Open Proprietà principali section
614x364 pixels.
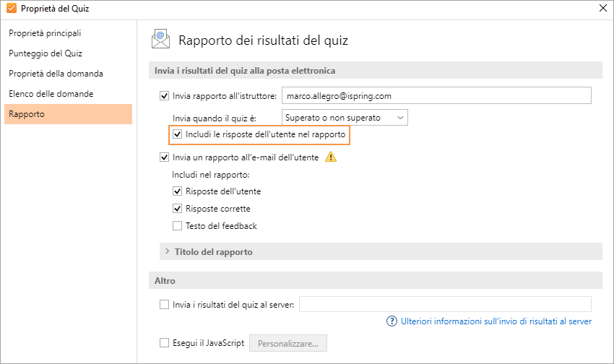click(x=45, y=33)
